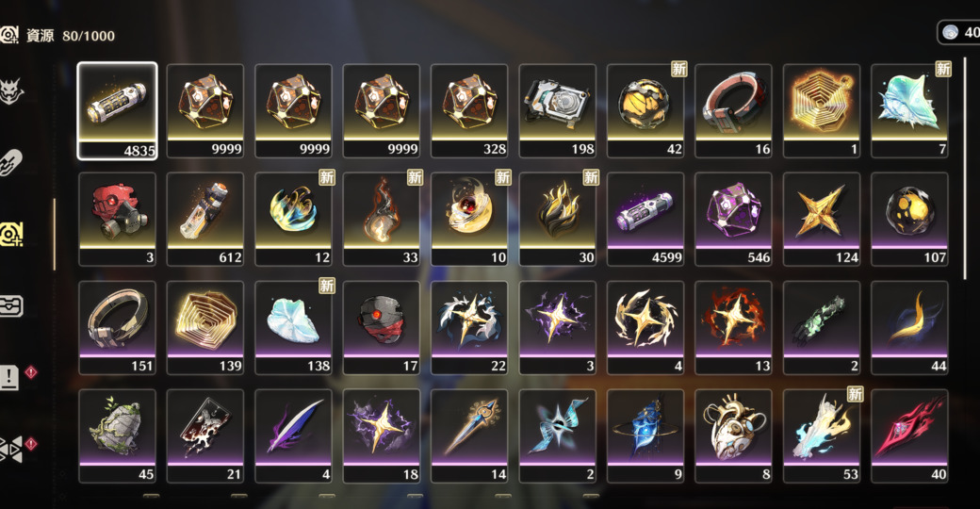Select the mossy rock item with count 45
The image size is (980, 509).
[x=117, y=436]
